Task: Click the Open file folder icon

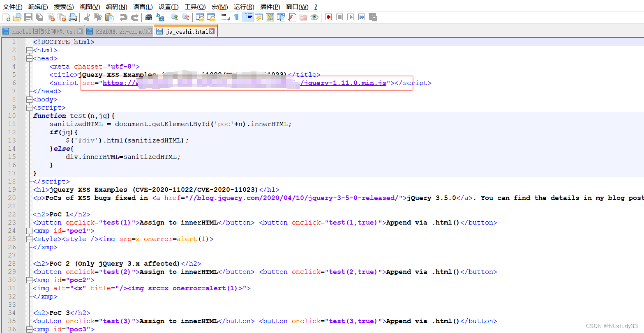Action: point(17,17)
